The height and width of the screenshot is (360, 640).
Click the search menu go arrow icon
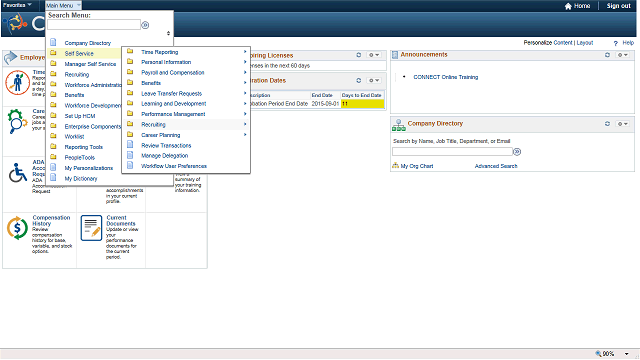click(145, 25)
